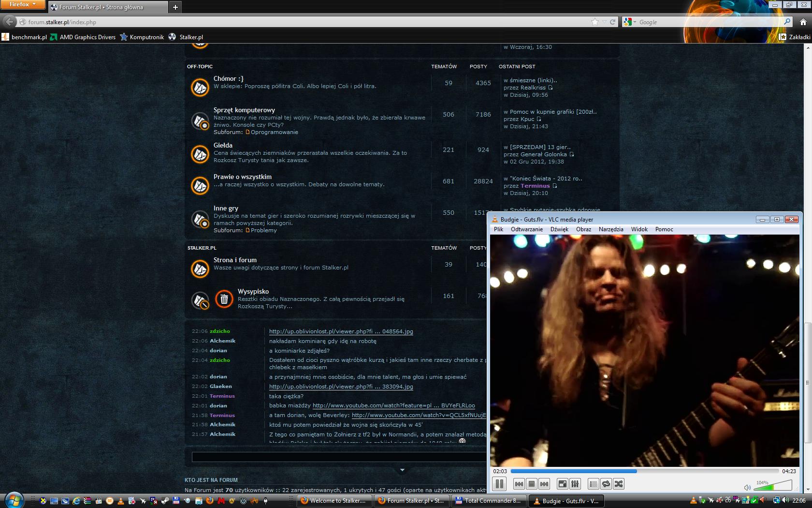The image size is (812, 508).
Task: Open Komputronik bookmark
Action: (x=142, y=37)
